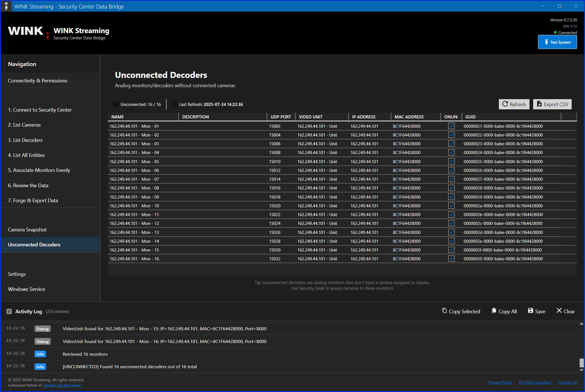Open 5. Associate Monitors Evenly

click(x=50, y=170)
